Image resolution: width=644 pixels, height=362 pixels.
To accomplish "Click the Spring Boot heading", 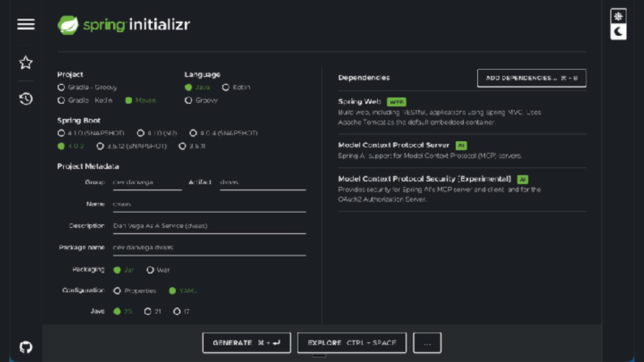I will tap(79, 121).
